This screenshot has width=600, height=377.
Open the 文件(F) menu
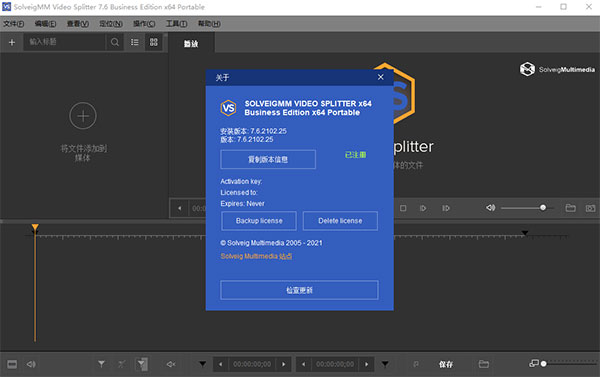pos(13,24)
